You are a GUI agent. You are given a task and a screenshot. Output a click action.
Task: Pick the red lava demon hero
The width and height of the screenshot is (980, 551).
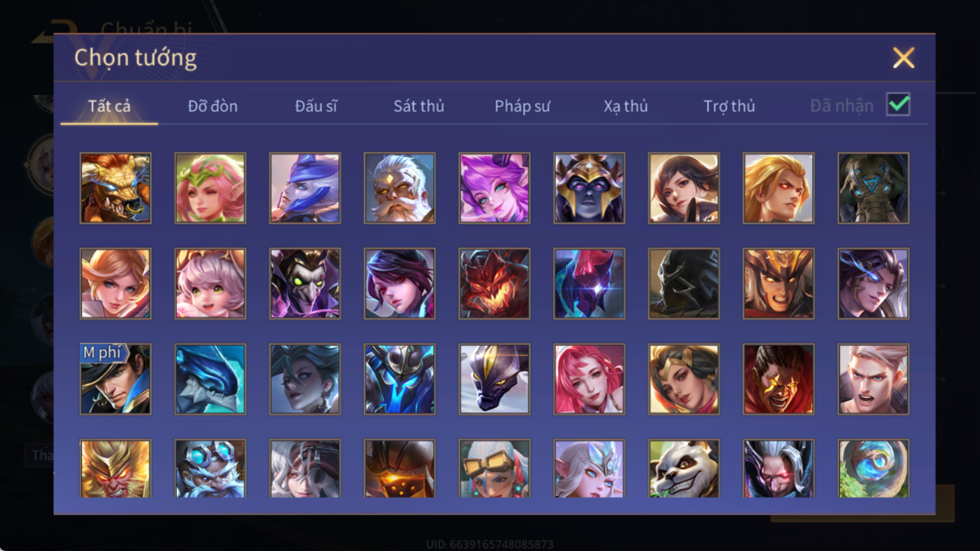coord(494,283)
